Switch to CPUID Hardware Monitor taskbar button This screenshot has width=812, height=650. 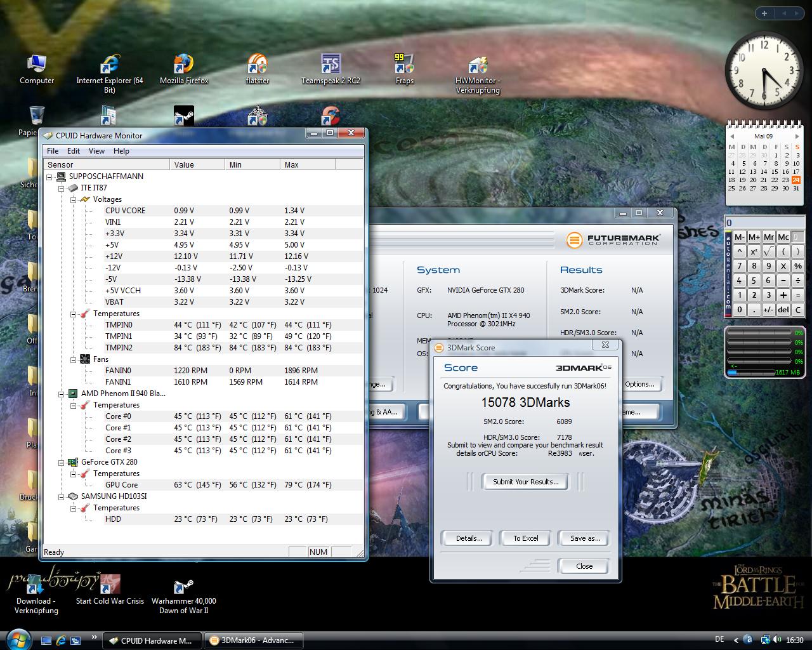click(x=152, y=640)
